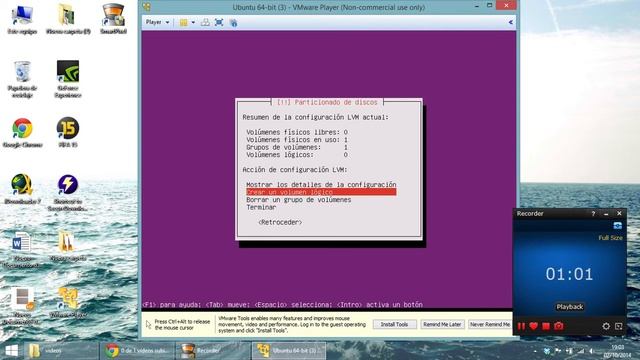Viewport: 640px width, 360px height.
Task: Click the Remind Me Later button
Action: (442, 324)
